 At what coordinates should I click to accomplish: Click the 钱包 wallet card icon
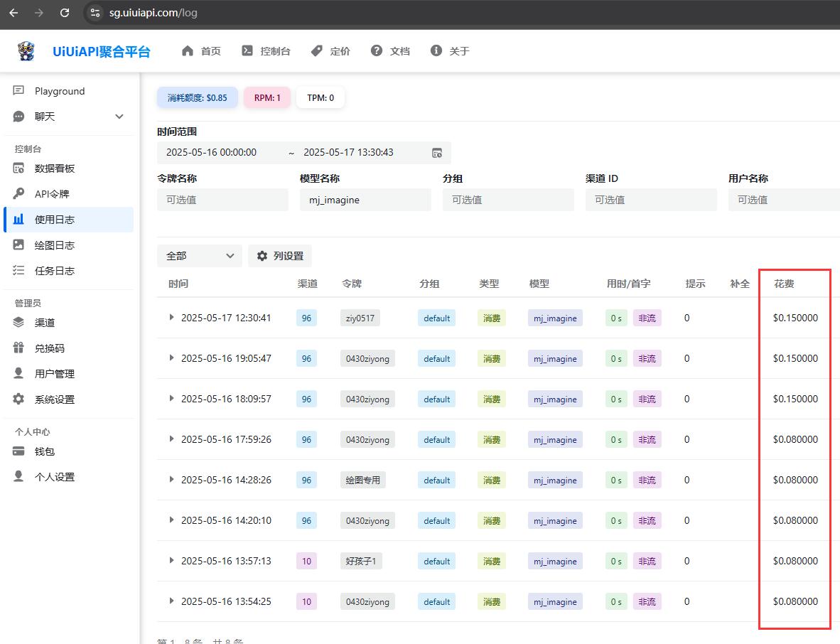18,451
